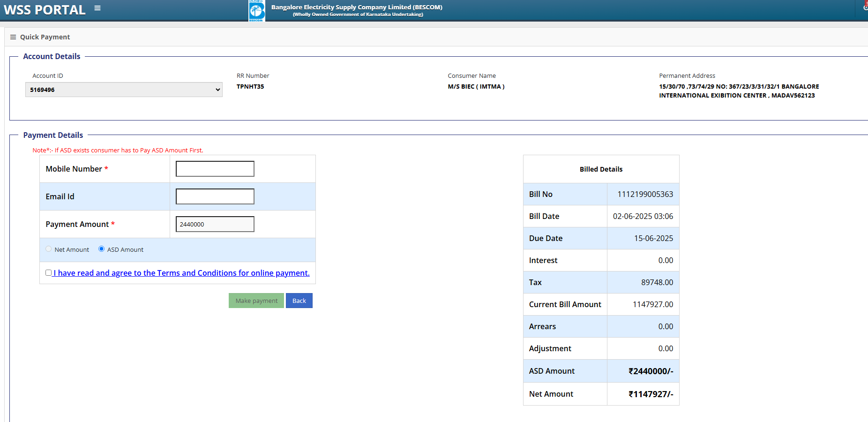Click the Adjustment row value 0.00
The height and width of the screenshot is (422, 868).
[666, 348]
